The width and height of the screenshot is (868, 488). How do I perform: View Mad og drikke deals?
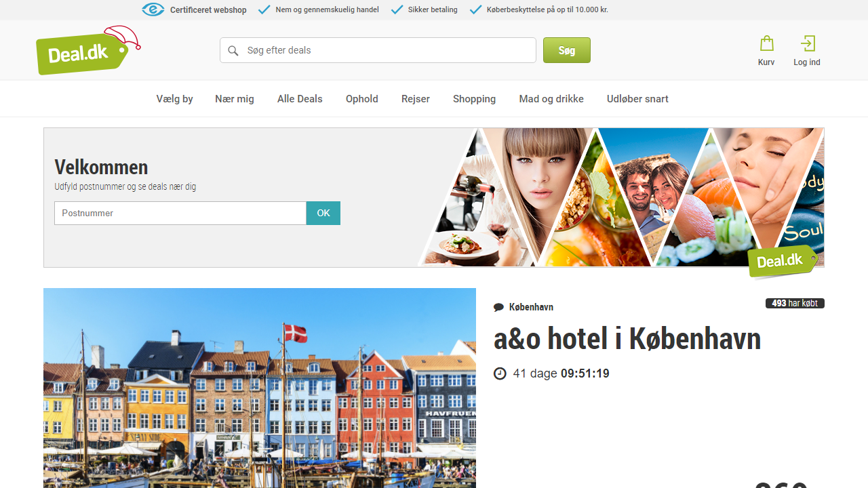tap(551, 98)
